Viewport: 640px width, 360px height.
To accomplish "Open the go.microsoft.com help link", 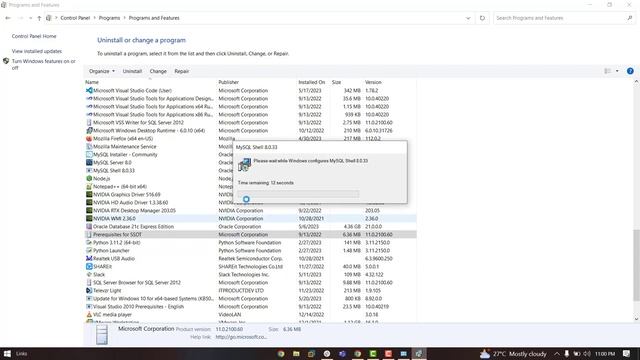I will (241, 337).
